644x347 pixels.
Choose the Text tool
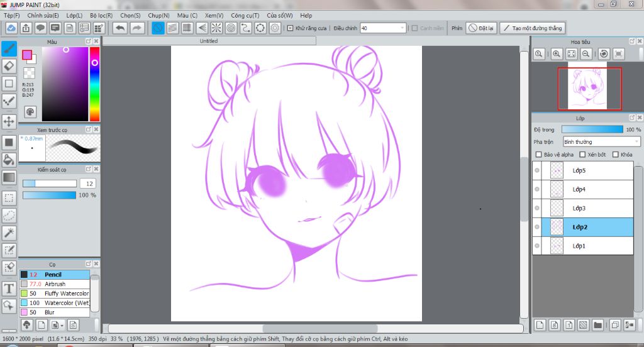[x=9, y=289]
